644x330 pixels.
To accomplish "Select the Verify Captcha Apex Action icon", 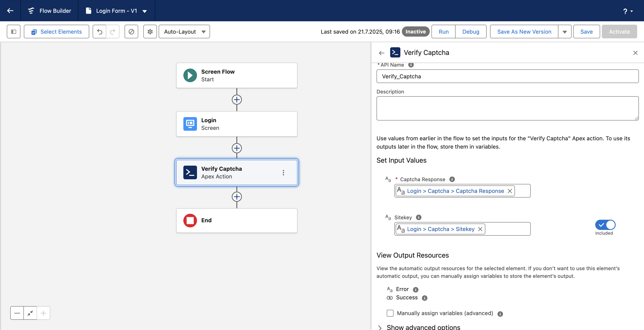I will (x=190, y=172).
